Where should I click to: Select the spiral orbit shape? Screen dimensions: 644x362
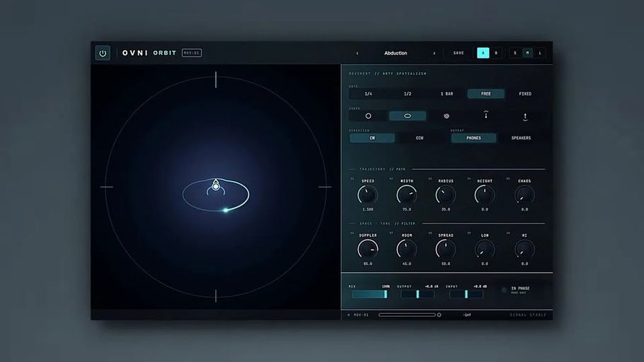click(x=447, y=116)
